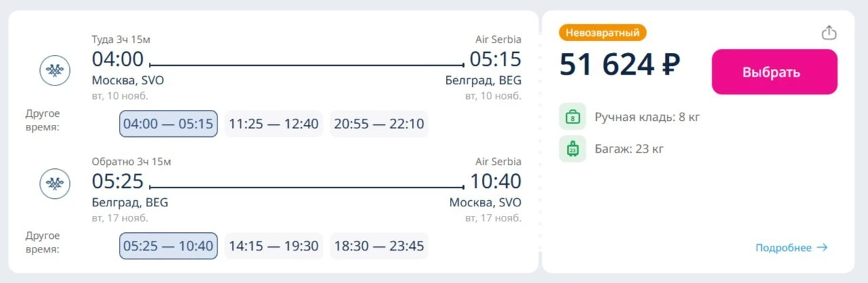Select return time 05:25 — 10:40
Image resolution: width=868 pixels, height=283 pixels.
tap(168, 246)
